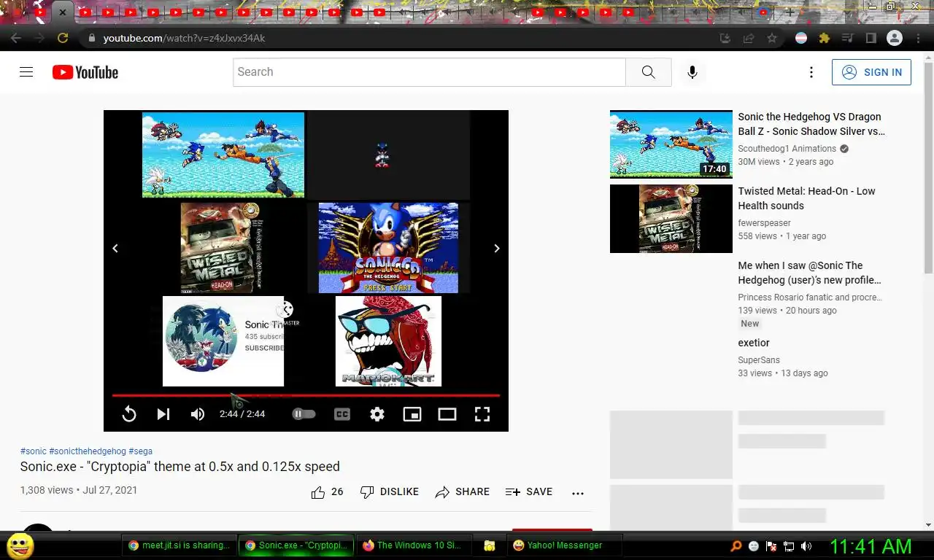This screenshot has height=560, width=934.
Task: Open the media controls icon in the toolbar
Action: point(848,38)
